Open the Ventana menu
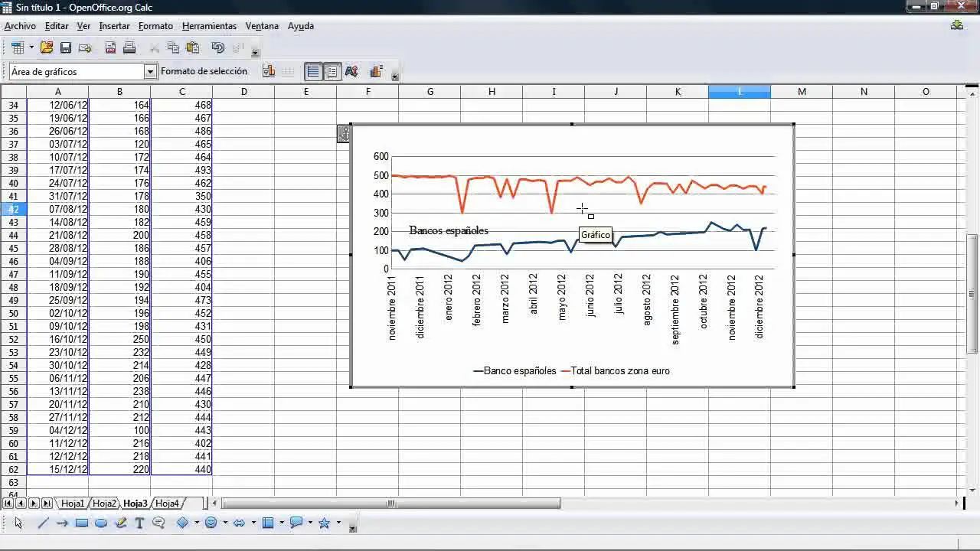 tap(262, 26)
